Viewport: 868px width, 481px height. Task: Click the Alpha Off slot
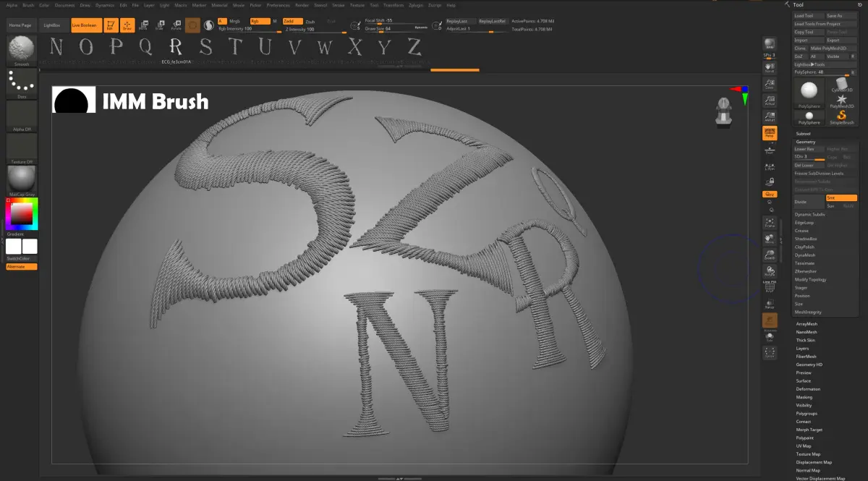tap(22, 116)
